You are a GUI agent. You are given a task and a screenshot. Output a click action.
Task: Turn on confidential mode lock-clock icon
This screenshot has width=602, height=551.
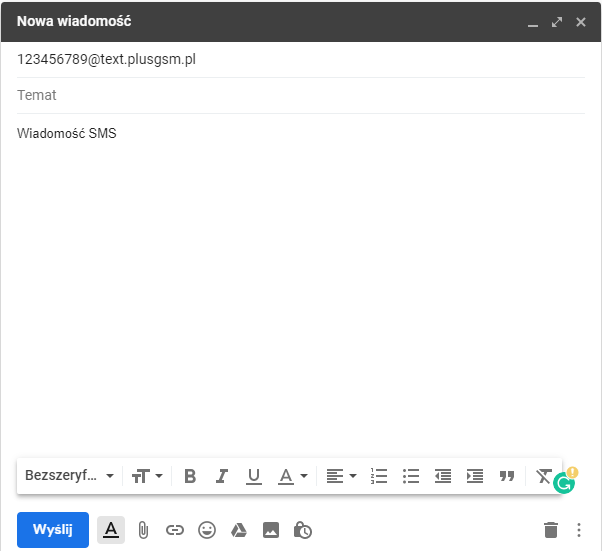click(304, 530)
